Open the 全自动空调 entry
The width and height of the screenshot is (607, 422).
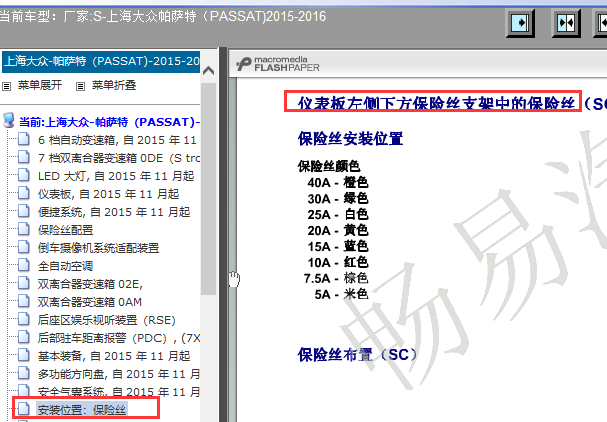(x=65, y=266)
